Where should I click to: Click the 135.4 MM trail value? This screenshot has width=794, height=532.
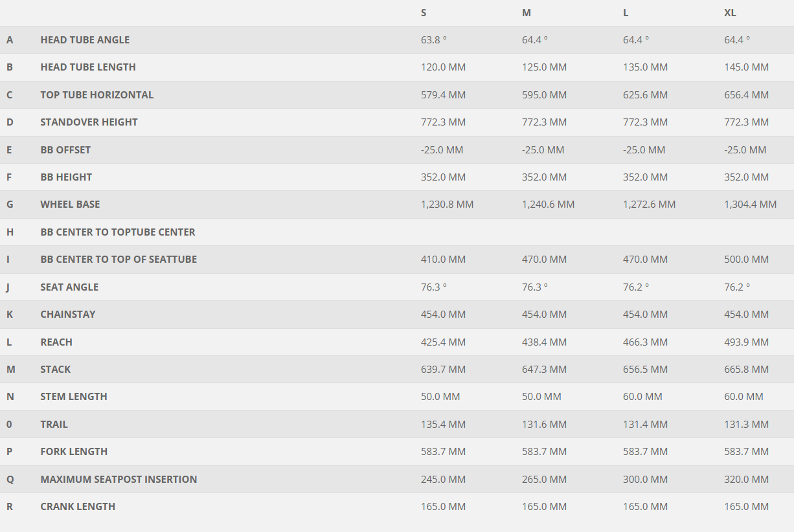443,425
